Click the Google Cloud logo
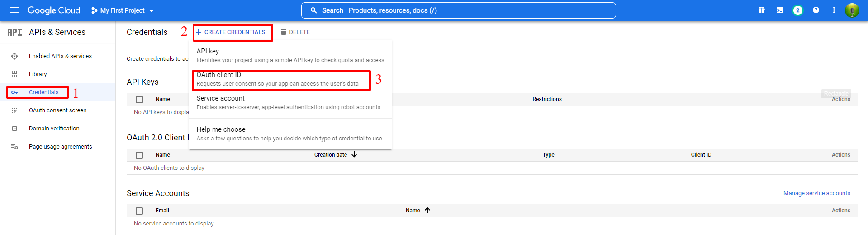868x235 pixels. point(54,10)
